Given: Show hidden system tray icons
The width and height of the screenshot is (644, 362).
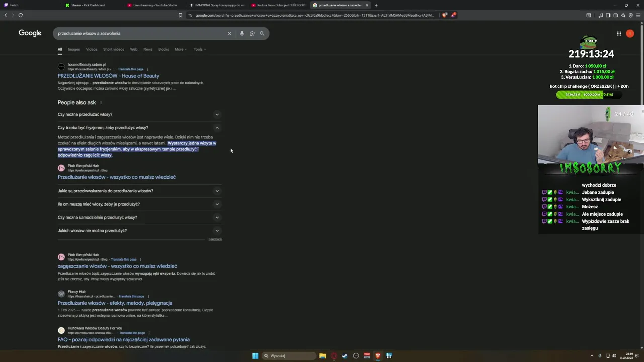Looking at the screenshot, I should click(592, 356).
